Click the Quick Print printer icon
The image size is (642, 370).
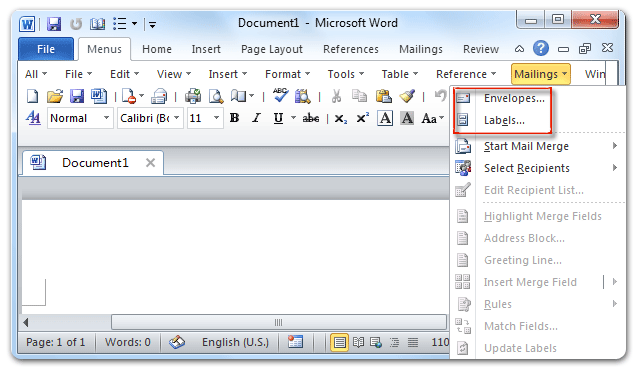tap(192, 96)
